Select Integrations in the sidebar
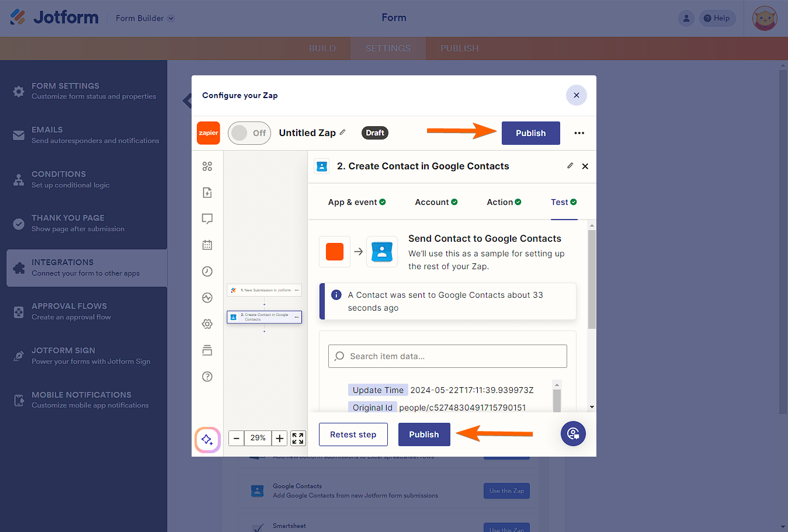The image size is (788, 532). (86, 268)
